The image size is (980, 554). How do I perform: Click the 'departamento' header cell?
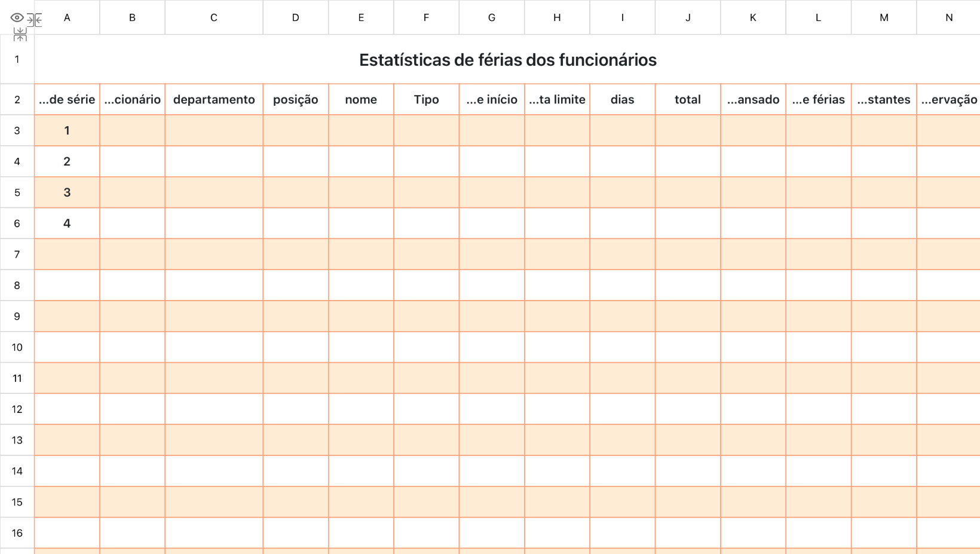pyautogui.click(x=214, y=99)
